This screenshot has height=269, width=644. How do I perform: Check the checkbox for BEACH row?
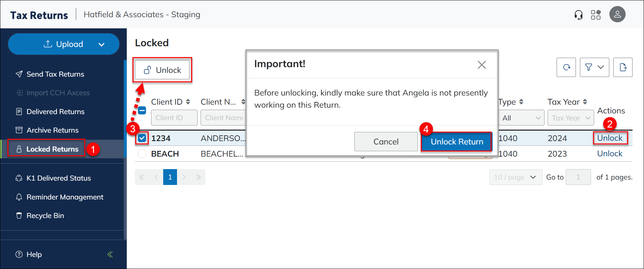click(142, 154)
